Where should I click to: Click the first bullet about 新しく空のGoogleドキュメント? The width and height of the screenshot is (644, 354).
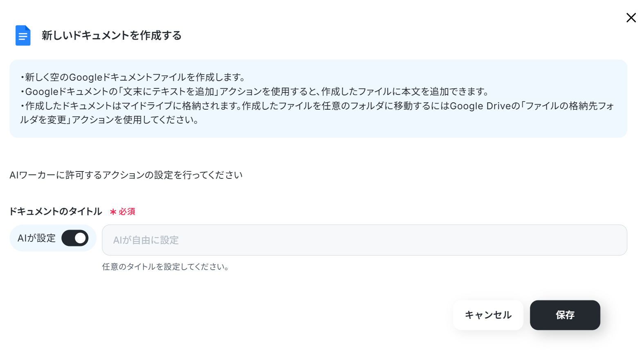pos(133,77)
